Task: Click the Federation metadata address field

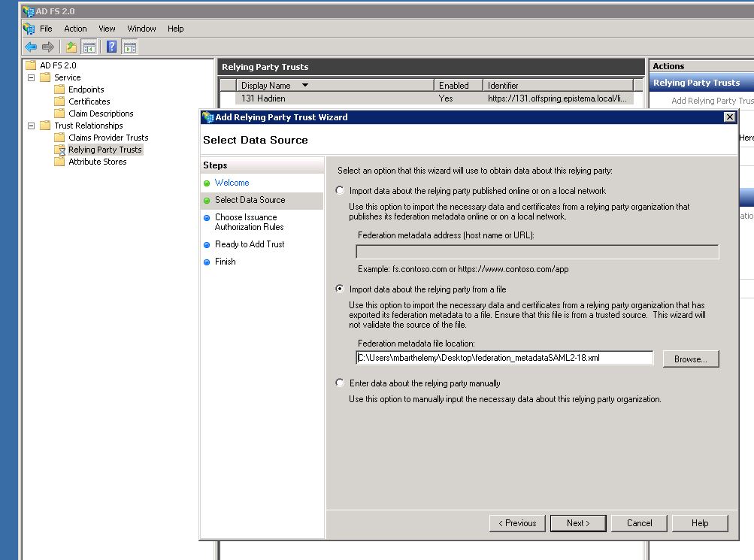Action: 537,252
